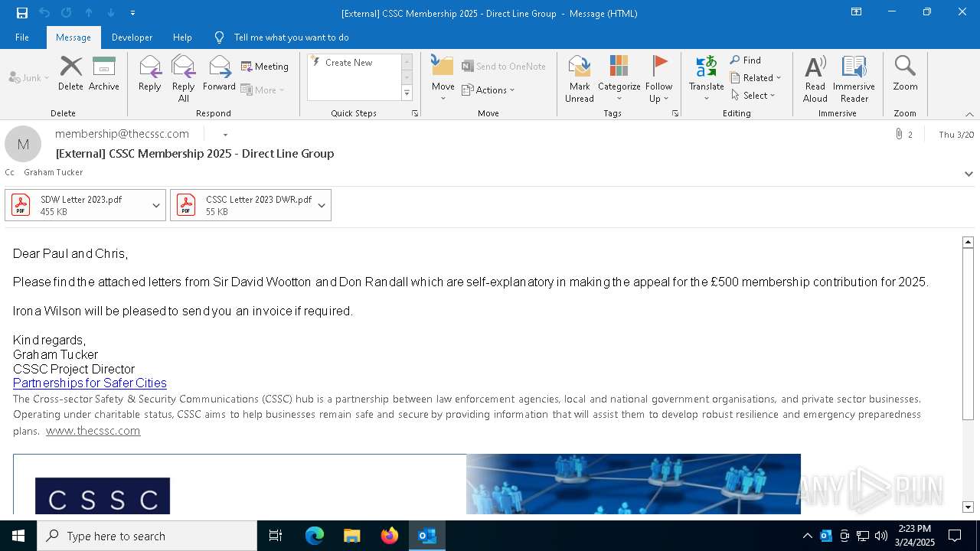This screenshot has width=980, height=551.
Task: Click the membership@thecssc.com sender address
Action: pyautogui.click(x=122, y=134)
